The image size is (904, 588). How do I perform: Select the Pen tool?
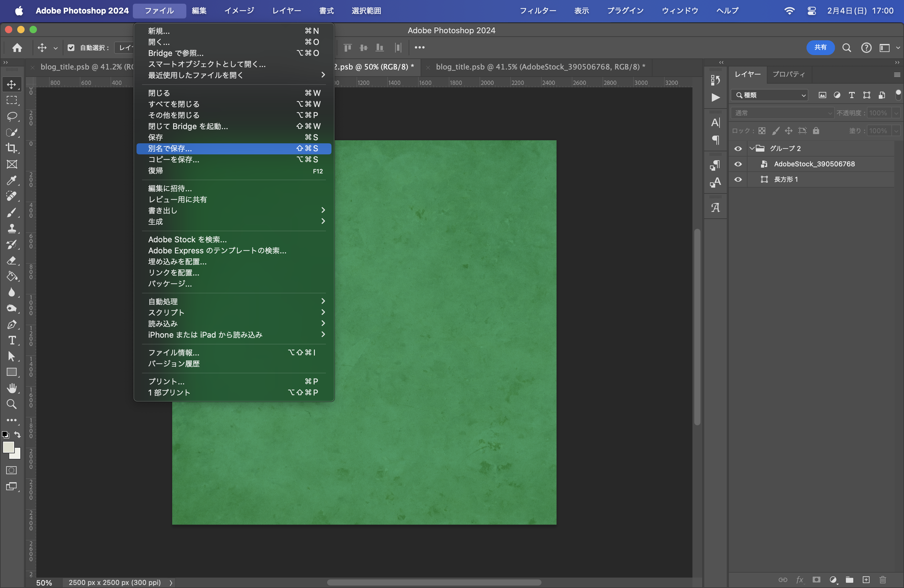(12, 324)
